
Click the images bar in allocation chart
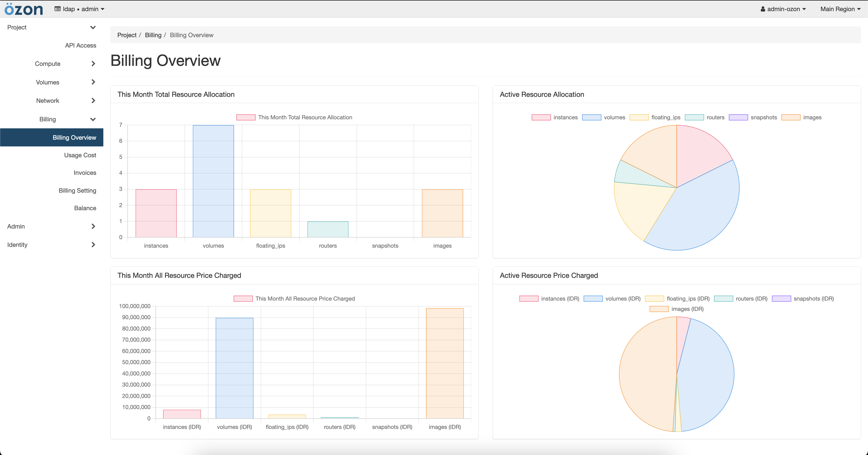click(443, 213)
